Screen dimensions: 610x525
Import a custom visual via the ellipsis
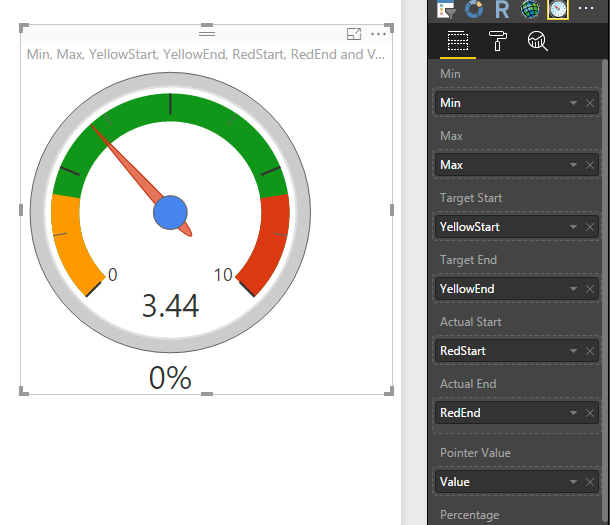tap(586, 8)
